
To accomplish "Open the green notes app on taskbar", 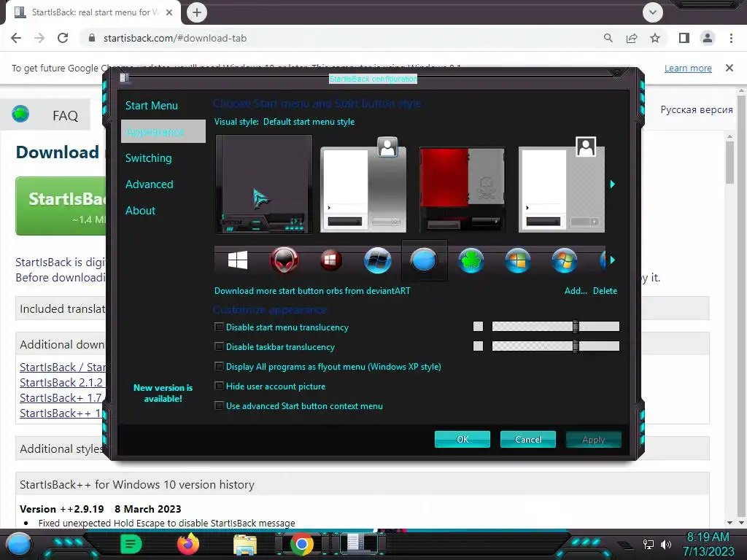I will 131,544.
